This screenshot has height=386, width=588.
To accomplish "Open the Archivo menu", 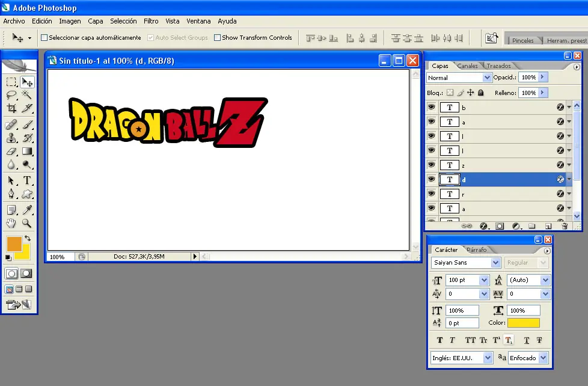I will coord(14,21).
